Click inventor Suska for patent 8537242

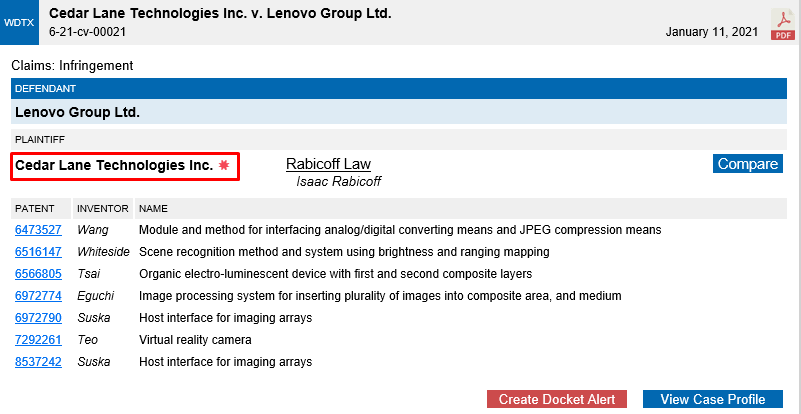coord(93,362)
